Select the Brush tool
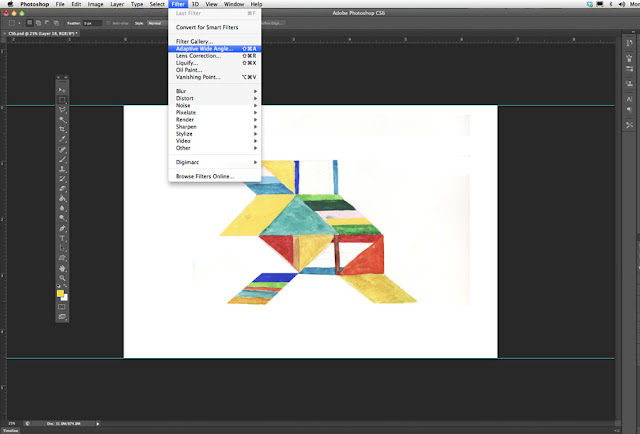 click(x=62, y=160)
